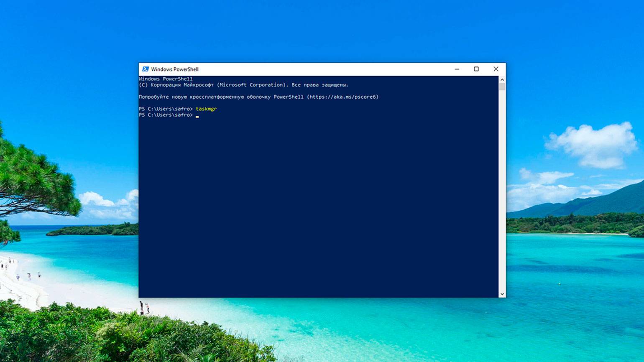Screen dimensions: 644x362
Task: Click the blinking cursor at the current prompt
Action: click(x=197, y=116)
